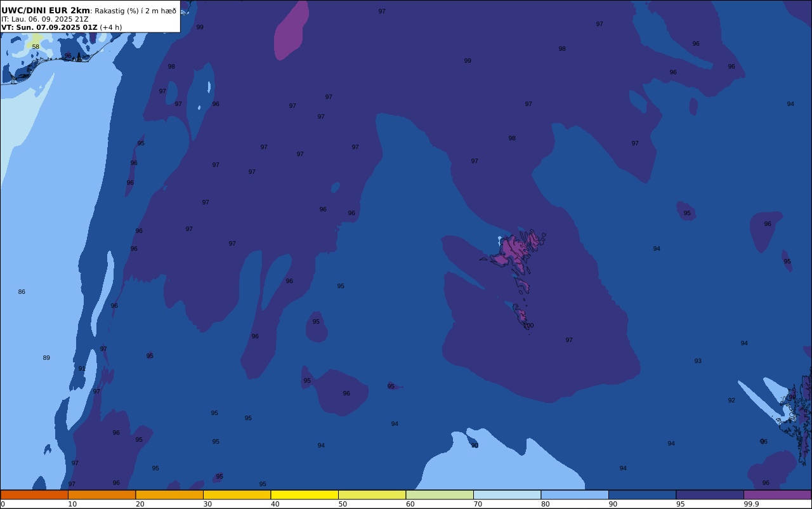Click the '91' humidity value on map
812x509 pixels.
(82, 369)
